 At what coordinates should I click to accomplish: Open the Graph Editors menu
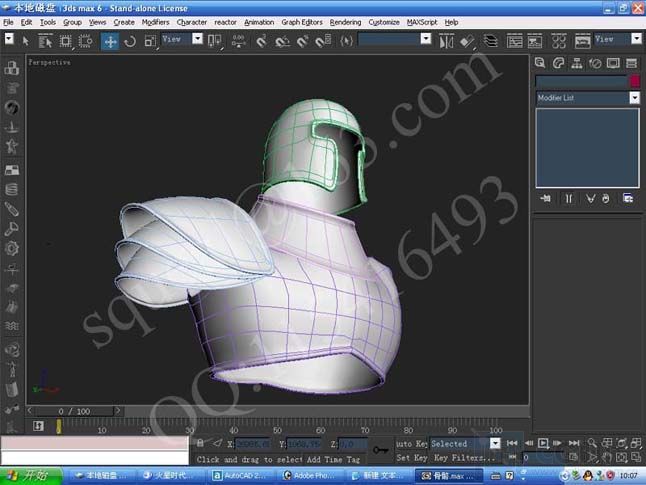302,22
